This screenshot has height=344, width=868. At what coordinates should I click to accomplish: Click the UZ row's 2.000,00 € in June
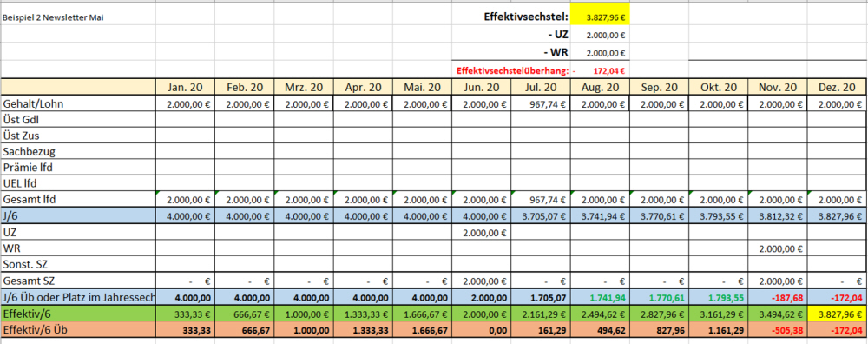(x=481, y=233)
